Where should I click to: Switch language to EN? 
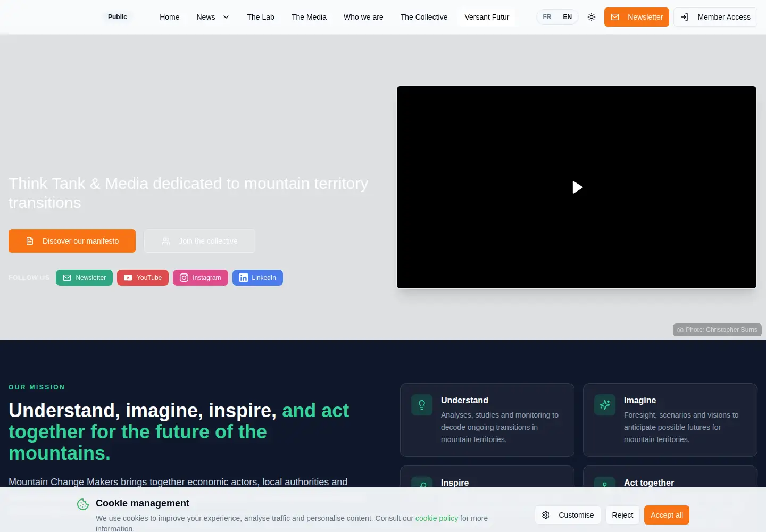pos(567,17)
